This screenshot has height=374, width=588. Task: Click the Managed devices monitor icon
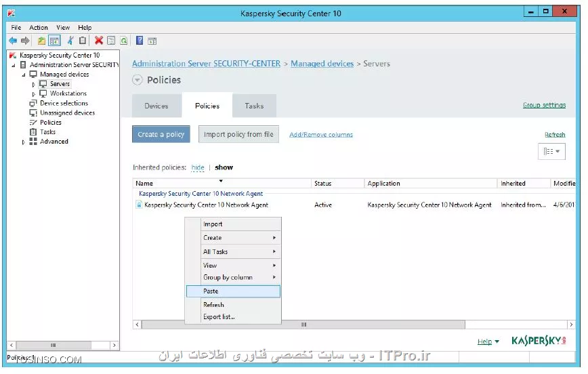[33, 75]
